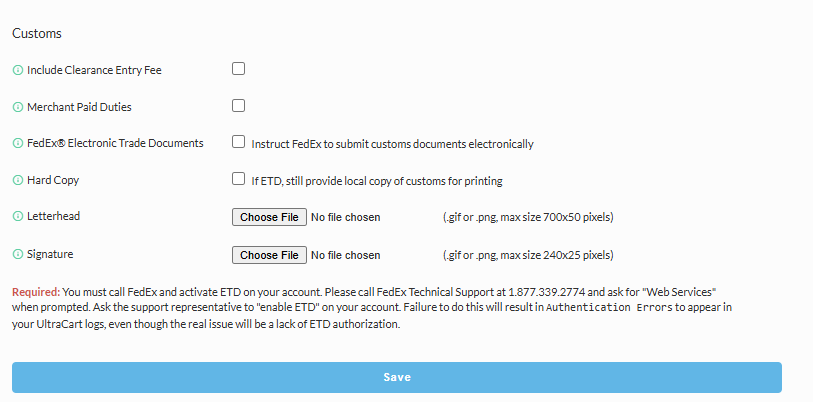Toggle the Hard Copy checkbox
This screenshot has height=402, width=813.
[239, 179]
